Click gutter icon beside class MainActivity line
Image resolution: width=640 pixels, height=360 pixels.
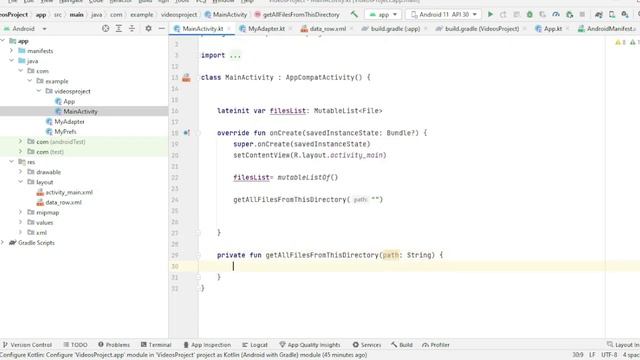click(187, 78)
